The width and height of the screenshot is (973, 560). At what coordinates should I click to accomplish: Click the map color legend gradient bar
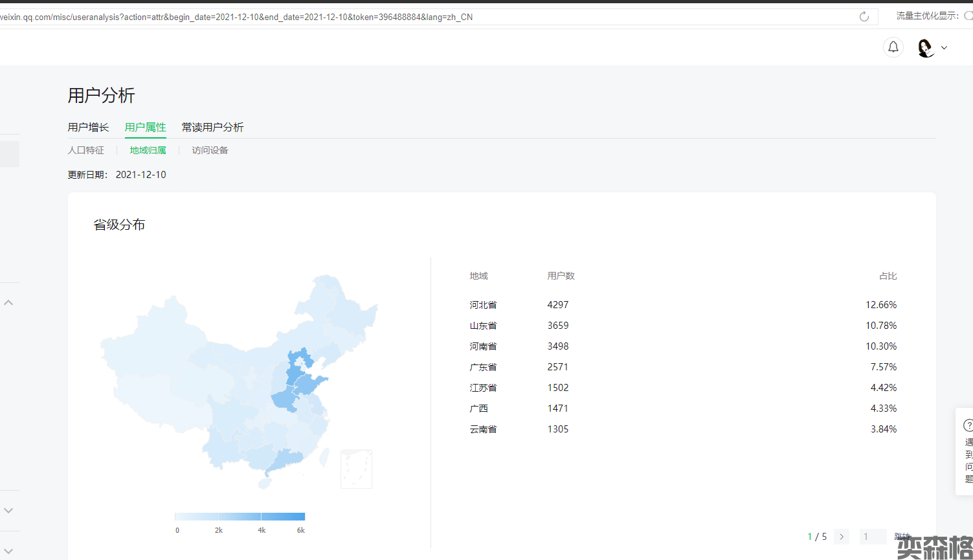click(x=240, y=517)
